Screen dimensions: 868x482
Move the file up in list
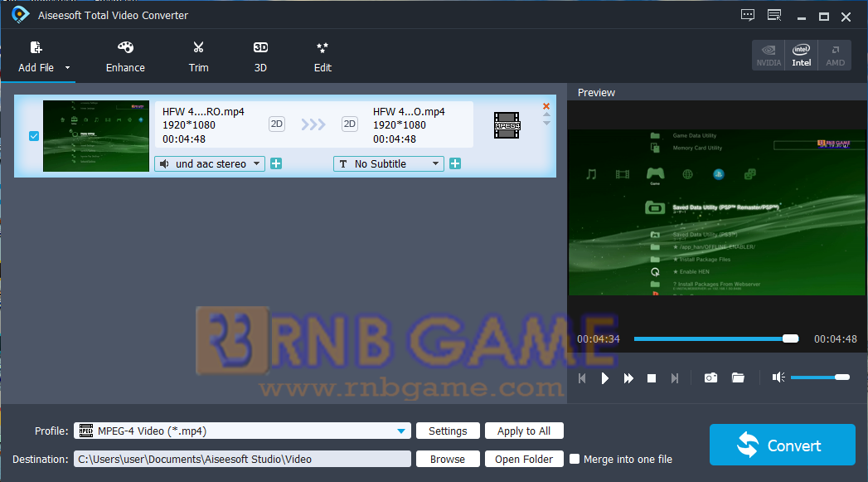(x=546, y=114)
